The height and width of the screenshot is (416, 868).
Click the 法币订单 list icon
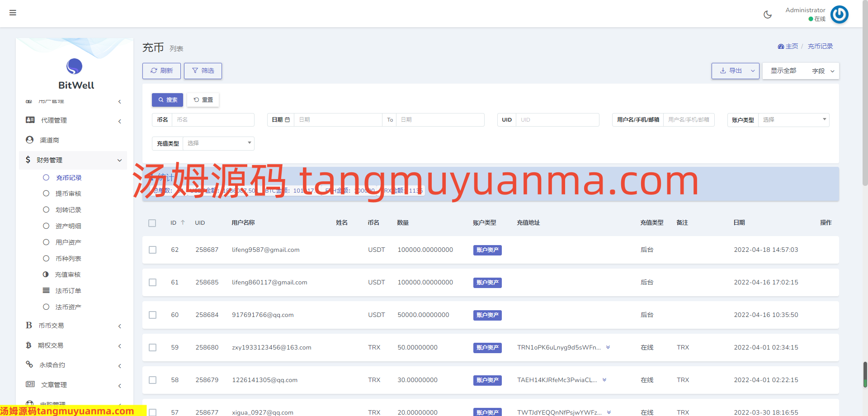[46, 291]
